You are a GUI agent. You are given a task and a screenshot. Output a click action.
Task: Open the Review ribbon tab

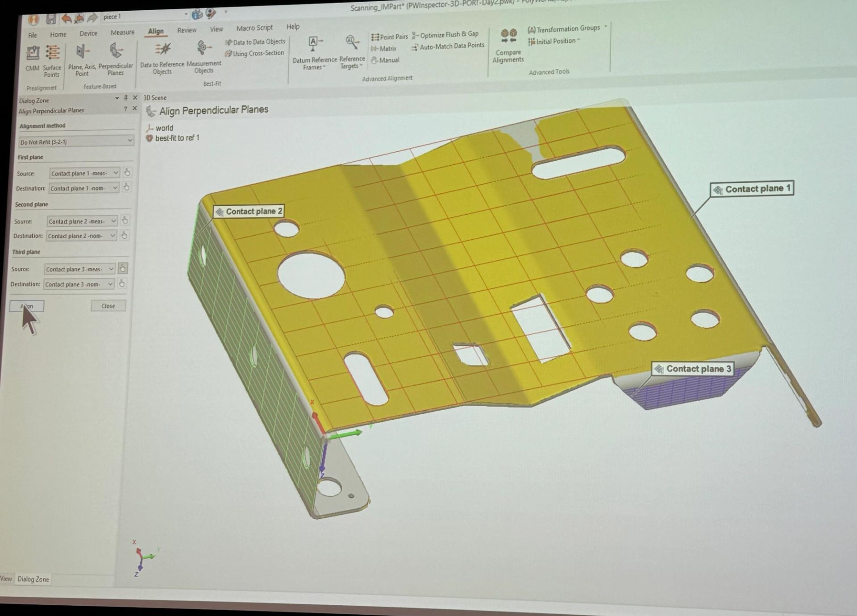tap(187, 30)
